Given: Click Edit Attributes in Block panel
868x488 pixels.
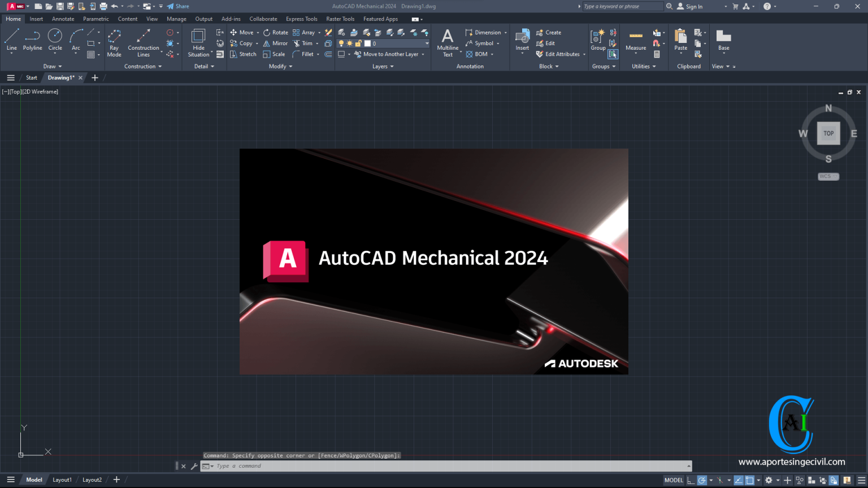Looking at the screenshot, I should pos(560,54).
